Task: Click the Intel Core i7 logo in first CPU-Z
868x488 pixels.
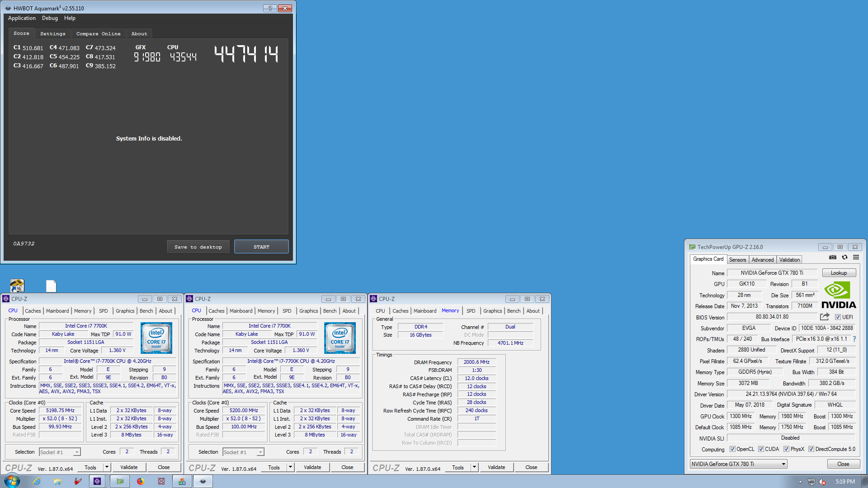Action: point(156,338)
